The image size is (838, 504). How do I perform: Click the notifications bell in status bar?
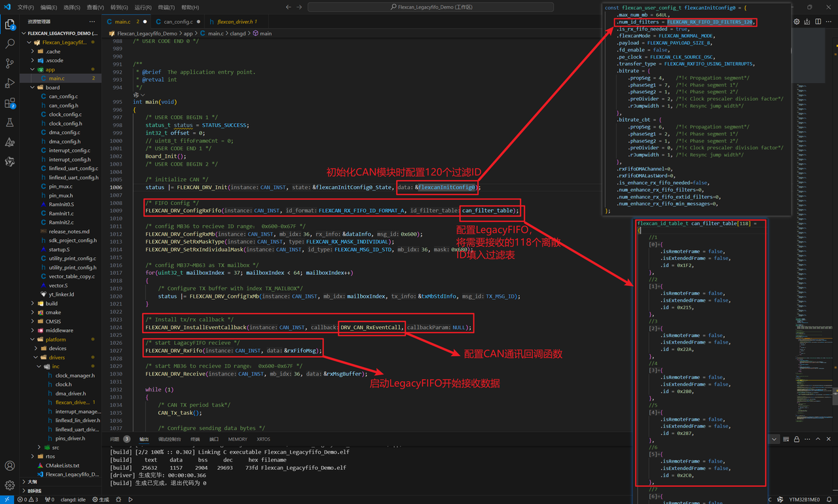[830, 499]
